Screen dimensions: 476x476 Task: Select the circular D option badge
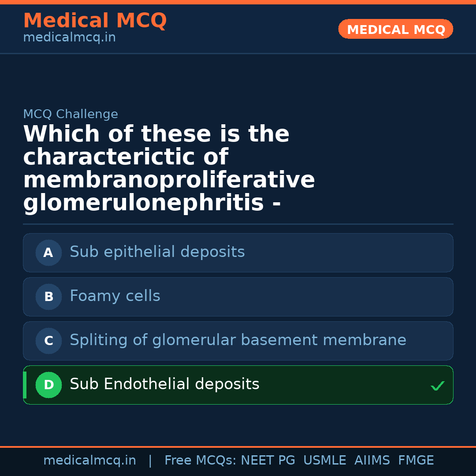coord(48,385)
